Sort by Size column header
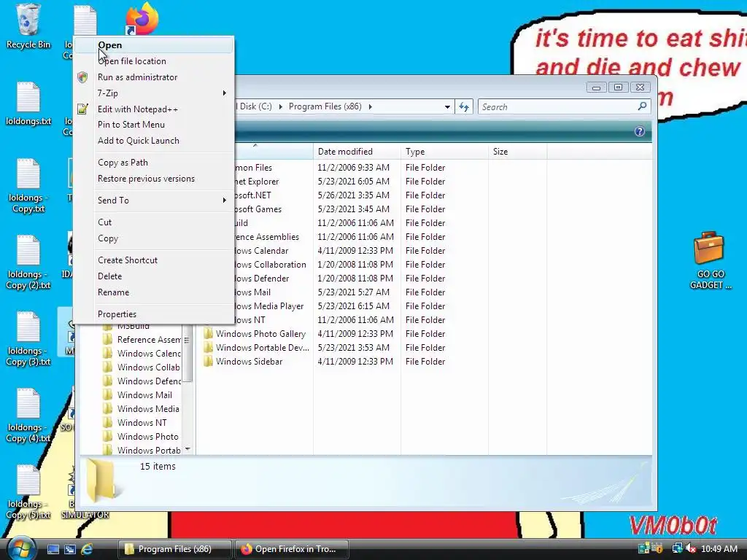This screenshot has height=560, width=747. click(x=518, y=152)
